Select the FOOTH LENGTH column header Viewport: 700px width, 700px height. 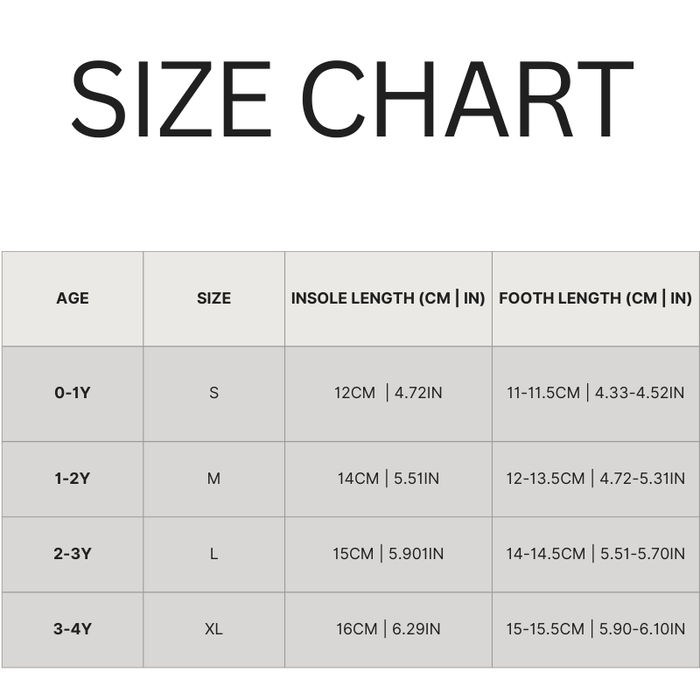coord(595,298)
